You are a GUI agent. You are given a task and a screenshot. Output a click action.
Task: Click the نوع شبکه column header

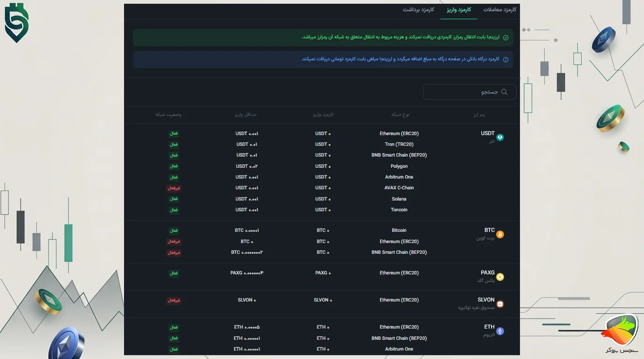point(400,115)
